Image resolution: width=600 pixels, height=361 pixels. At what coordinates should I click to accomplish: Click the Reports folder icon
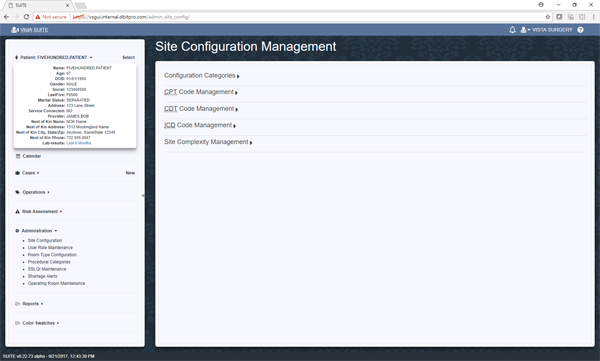pos(17,304)
